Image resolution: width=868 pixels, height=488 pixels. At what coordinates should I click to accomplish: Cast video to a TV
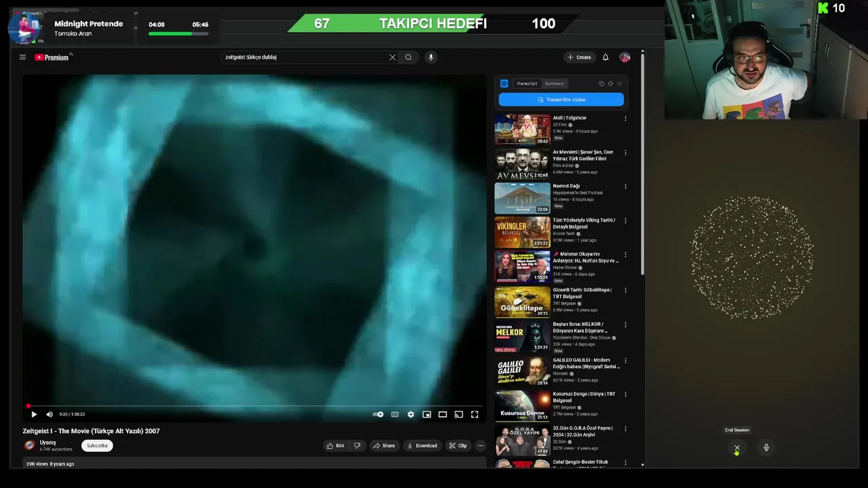pyautogui.click(x=458, y=414)
